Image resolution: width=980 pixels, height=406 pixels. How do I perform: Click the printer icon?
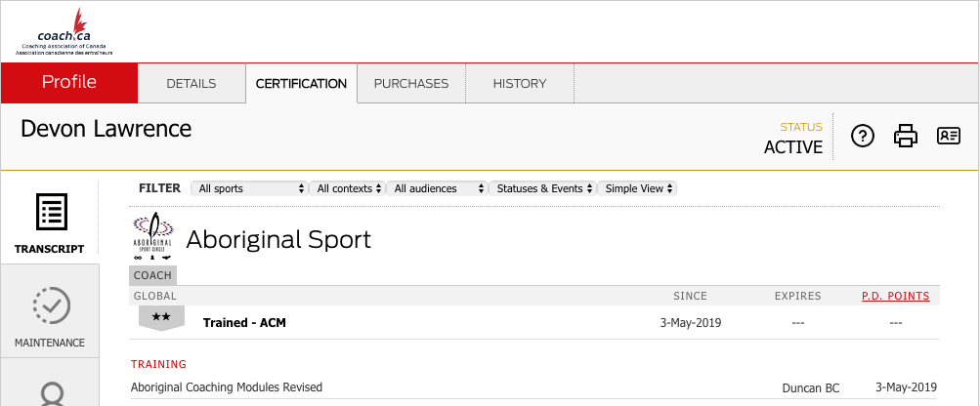tap(906, 137)
